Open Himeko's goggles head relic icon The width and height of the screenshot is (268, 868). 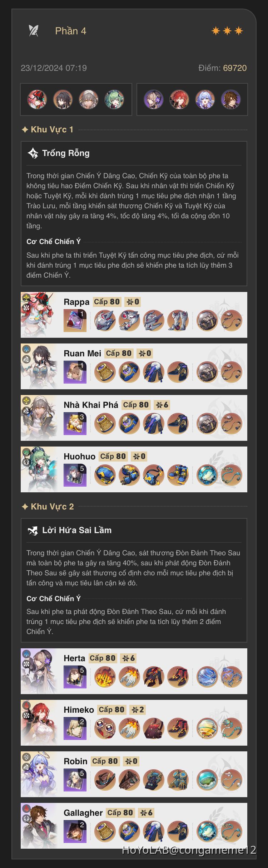pyautogui.click(x=105, y=728)
